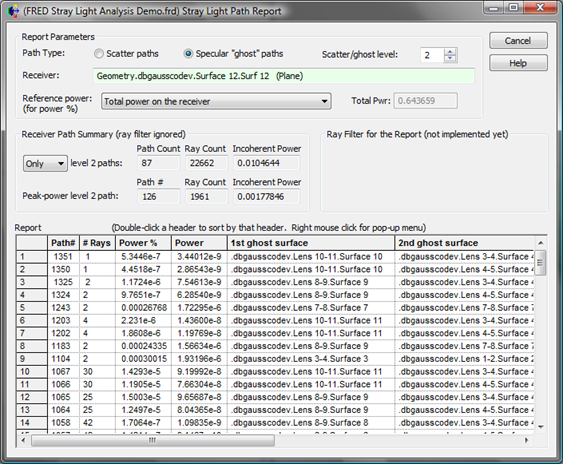Sort report by Power % column header

coord(143,243)
